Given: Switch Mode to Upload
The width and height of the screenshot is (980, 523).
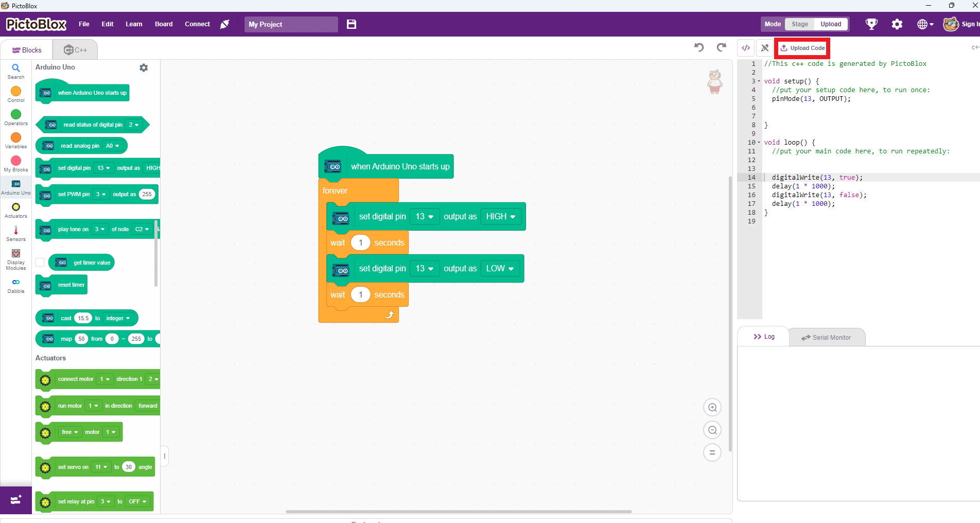Looking at the screenshot, I should pos(830,24).
